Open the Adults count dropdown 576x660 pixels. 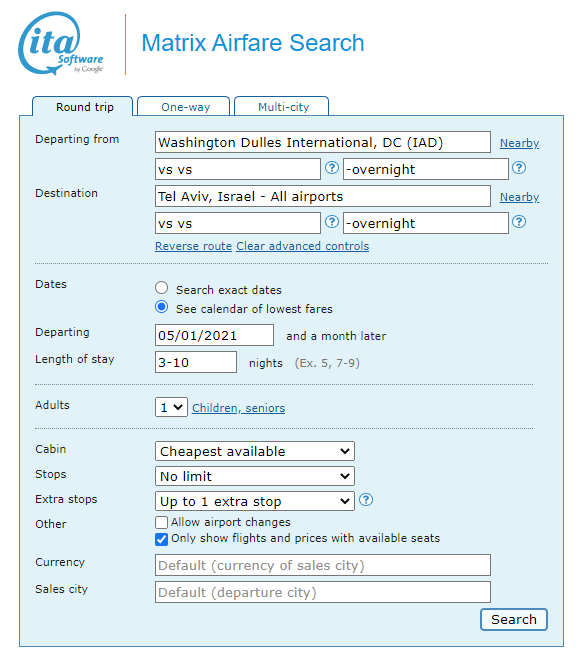(x=171, y=407)
